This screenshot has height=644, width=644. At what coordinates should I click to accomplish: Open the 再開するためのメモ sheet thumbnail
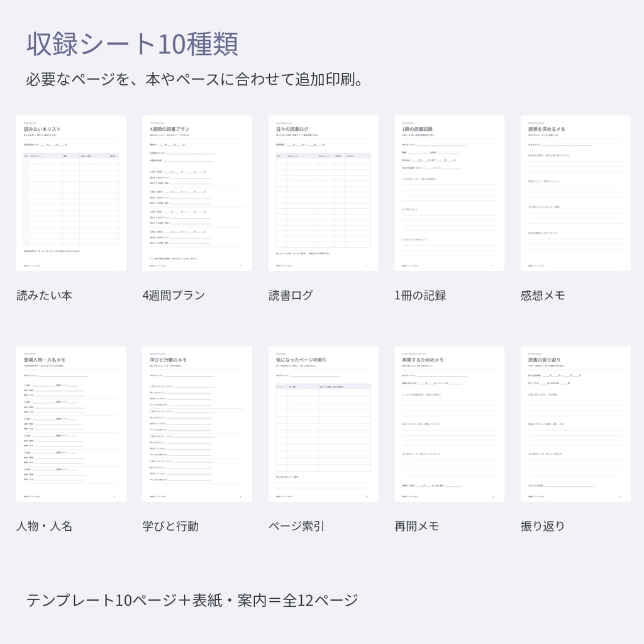point(449,424)
